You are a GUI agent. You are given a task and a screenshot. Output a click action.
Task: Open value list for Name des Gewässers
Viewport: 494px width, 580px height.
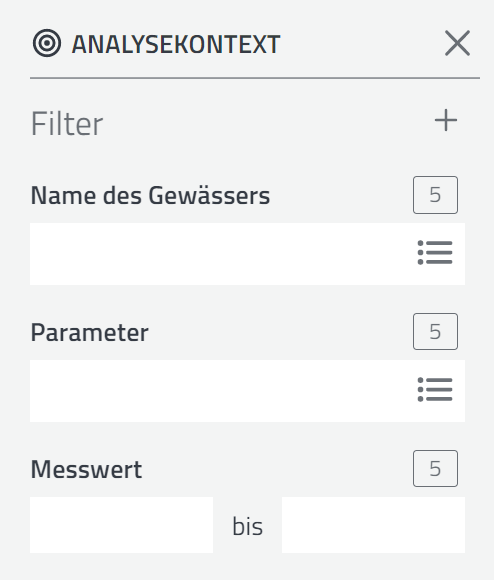[435, 253]
